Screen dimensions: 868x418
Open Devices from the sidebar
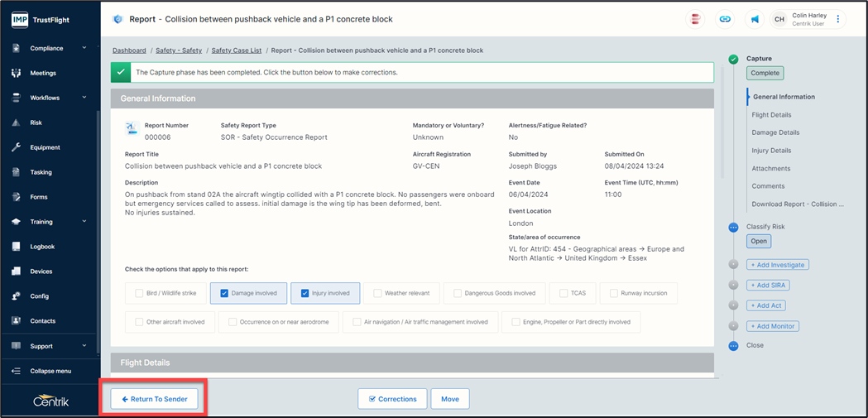[41, 271]
